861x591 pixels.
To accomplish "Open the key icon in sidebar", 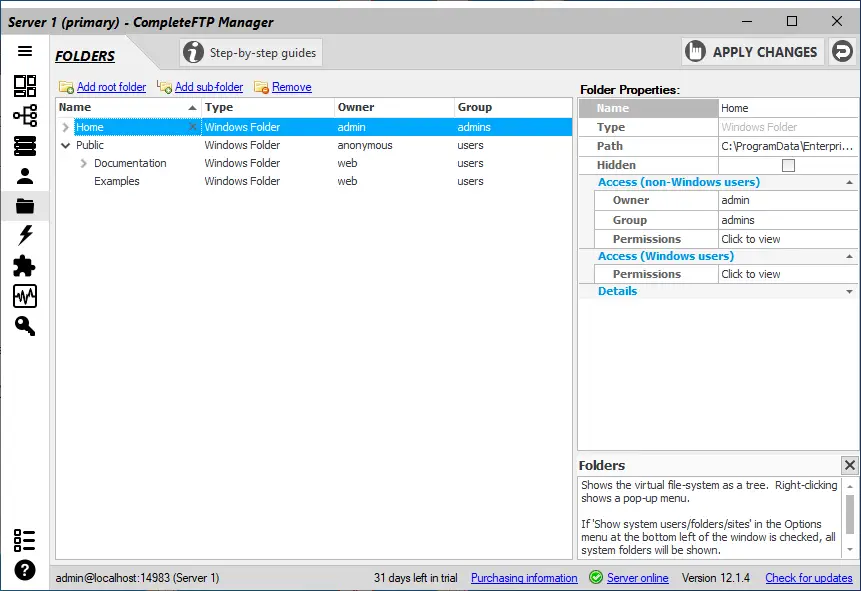I will (x=25, y=326).
